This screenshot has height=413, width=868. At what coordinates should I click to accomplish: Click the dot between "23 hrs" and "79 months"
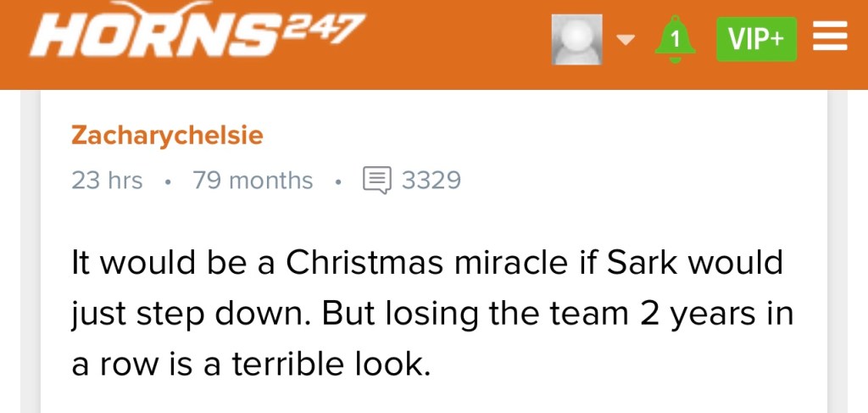(x=168, y=181)
